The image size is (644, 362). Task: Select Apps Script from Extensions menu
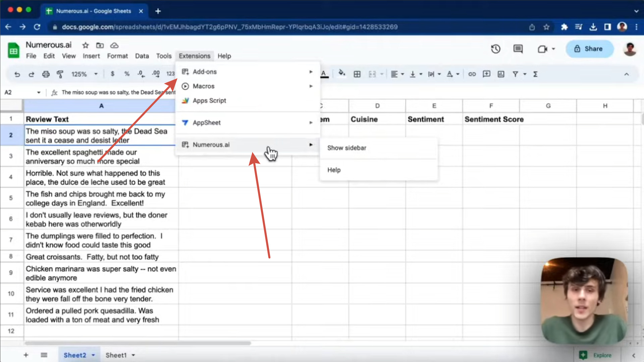click(248, 101)
